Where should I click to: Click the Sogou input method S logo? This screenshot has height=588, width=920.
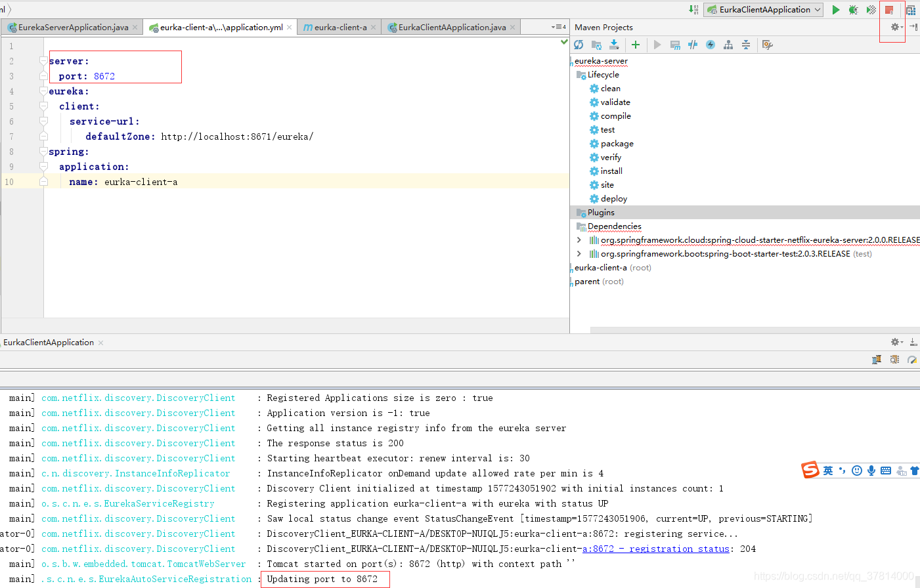pyautogui.click(x=810, y=470)
